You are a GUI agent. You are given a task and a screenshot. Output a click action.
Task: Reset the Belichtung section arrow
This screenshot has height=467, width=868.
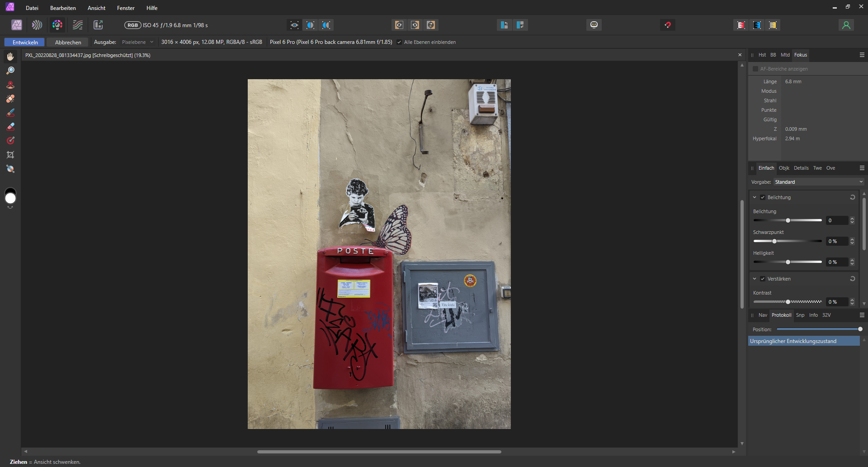click(x=853, y=197)
